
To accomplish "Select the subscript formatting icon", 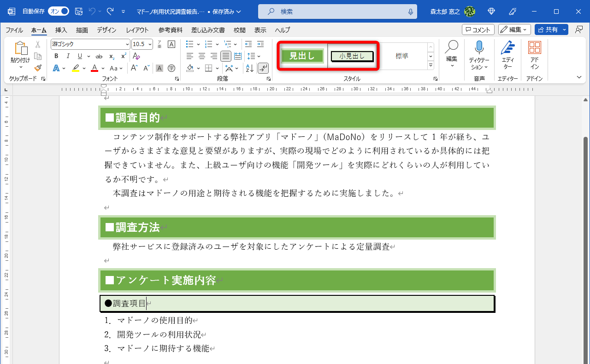I will (x=112, y=57).
